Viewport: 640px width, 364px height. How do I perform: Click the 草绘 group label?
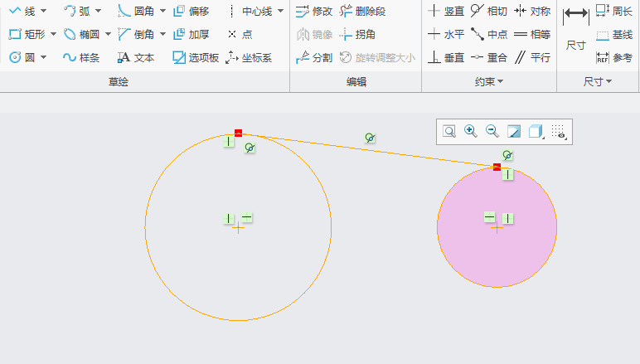tap(119, 82)
